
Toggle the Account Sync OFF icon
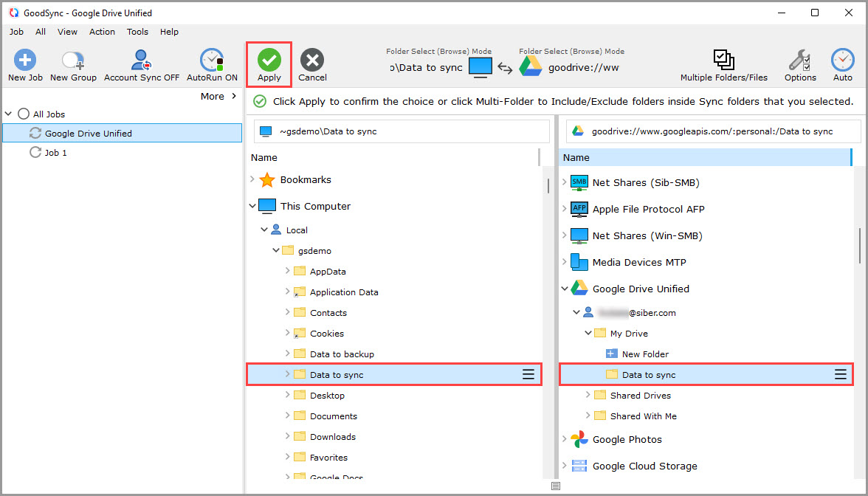(141, 60)
